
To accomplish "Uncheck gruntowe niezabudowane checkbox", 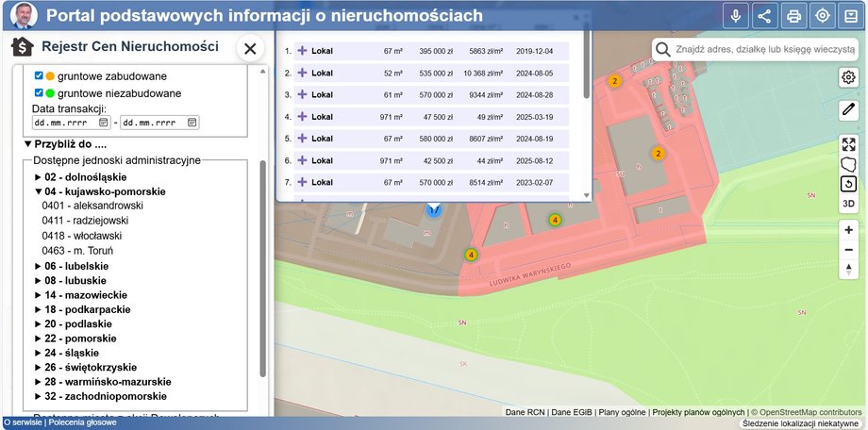I will (x=39, y=93).
